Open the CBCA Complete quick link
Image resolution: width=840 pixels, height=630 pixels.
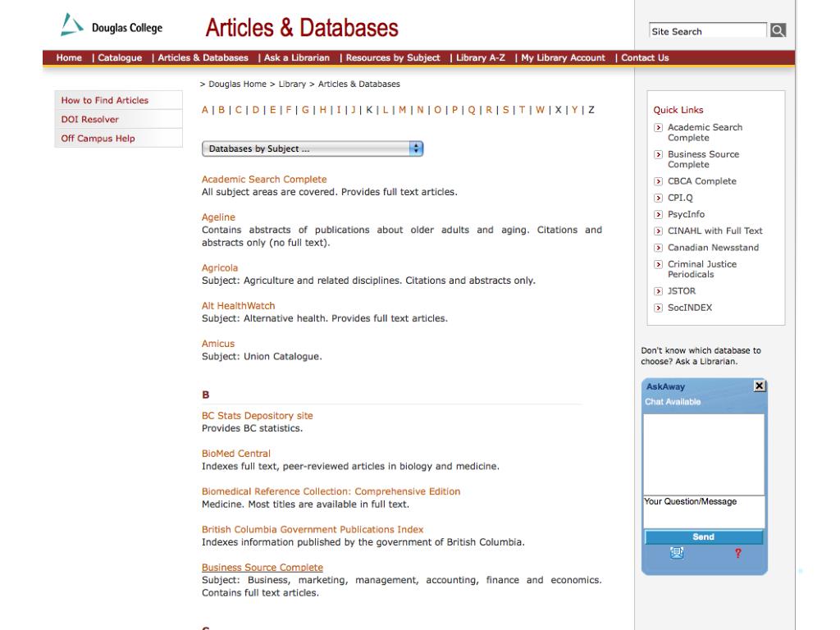(702, 181)
